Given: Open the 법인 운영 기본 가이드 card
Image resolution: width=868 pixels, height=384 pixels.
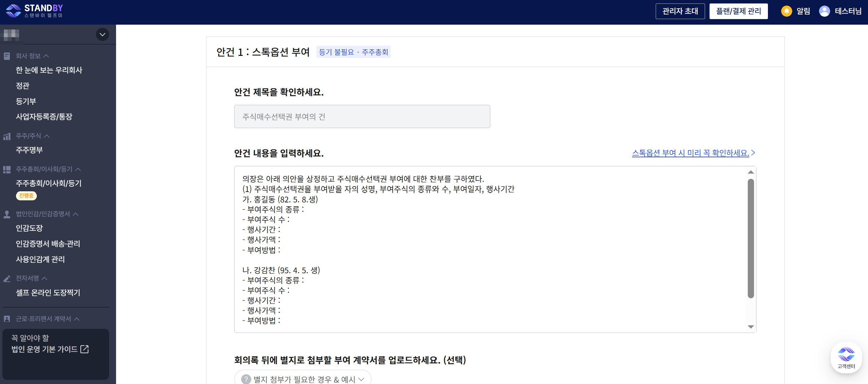Looking at the screenshot, I should click(56, 354).
